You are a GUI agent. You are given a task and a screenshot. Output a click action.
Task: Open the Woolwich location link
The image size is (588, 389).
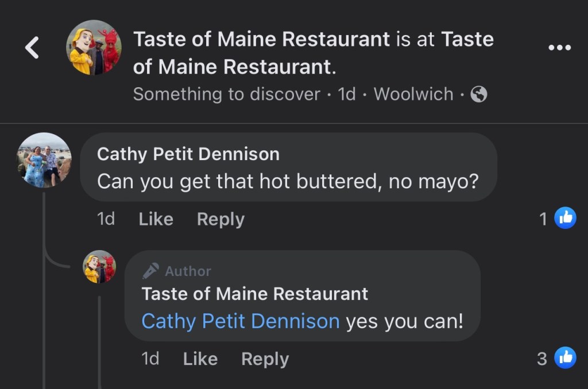413,95
